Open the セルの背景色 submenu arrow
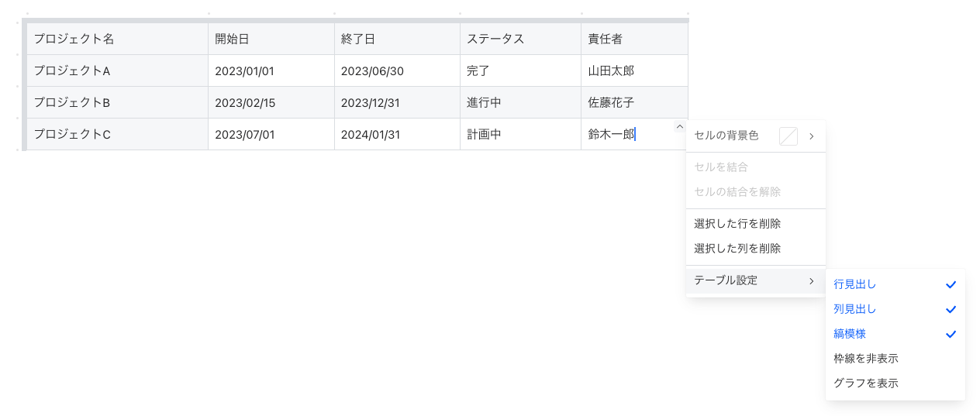The width and height of the screenshot is (980, 416). [x=811, y=136]
